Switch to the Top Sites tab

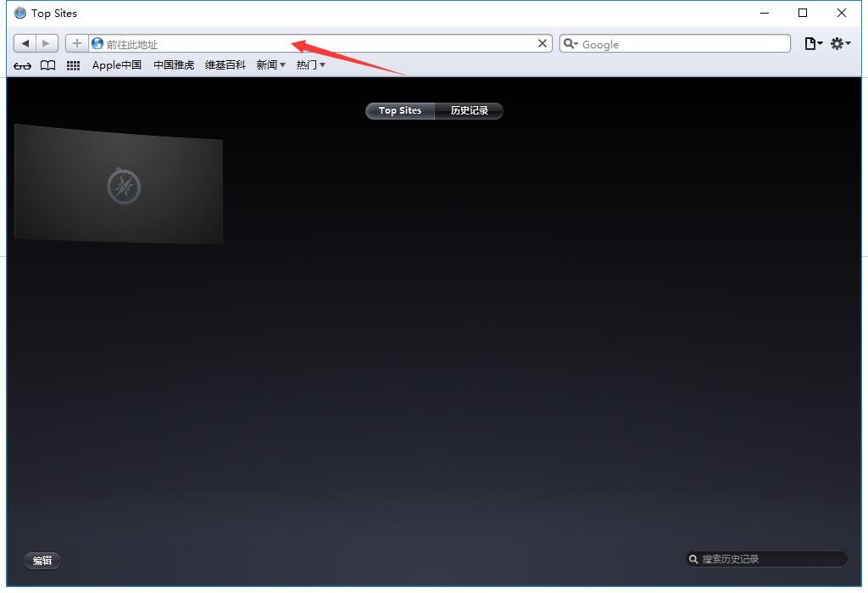click(400, 110)
